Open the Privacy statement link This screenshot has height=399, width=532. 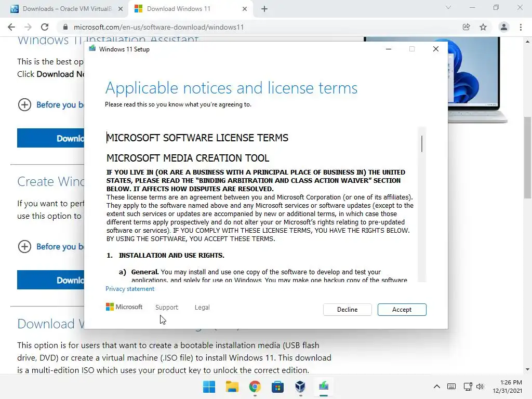tap(129, 289)
